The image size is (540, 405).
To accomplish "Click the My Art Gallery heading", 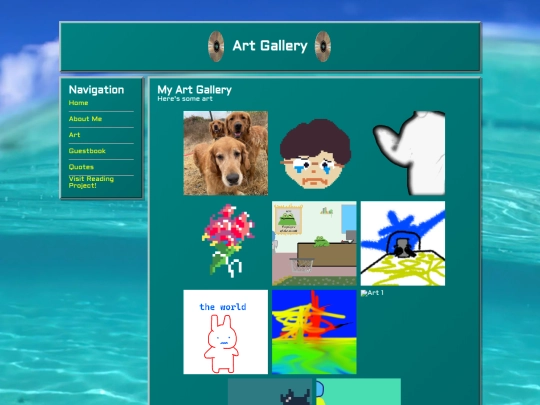I will coord(195,90).
